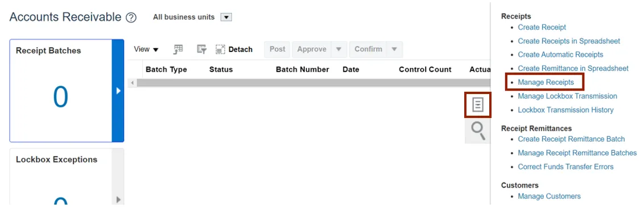This screenshot has width=644, height=216.
Task: Open the Approve button dropdown arrow
Action: tap(339, 50)
